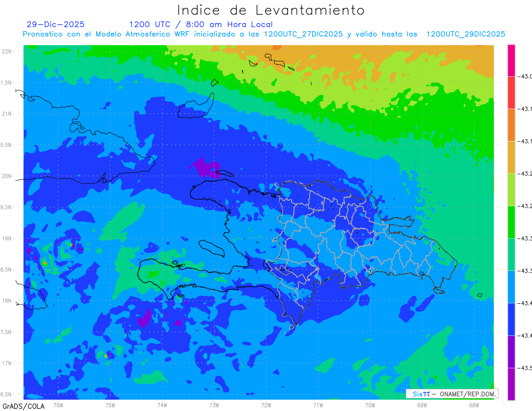Image resolution: width=532 pixels, height=411 pixels.
Task: Click the '22N' latitude label
Action: (x=8, y=51)
